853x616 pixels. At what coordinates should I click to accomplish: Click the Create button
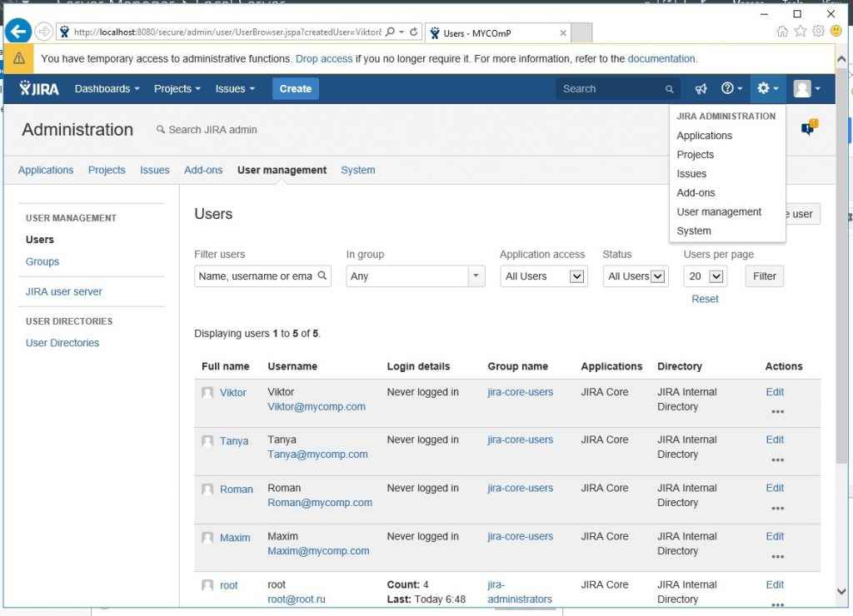tap(296, 88)
